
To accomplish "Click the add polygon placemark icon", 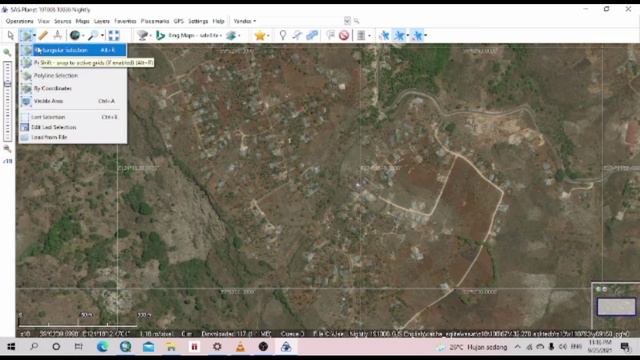I will pyautogui.click(x=312, y=36).
